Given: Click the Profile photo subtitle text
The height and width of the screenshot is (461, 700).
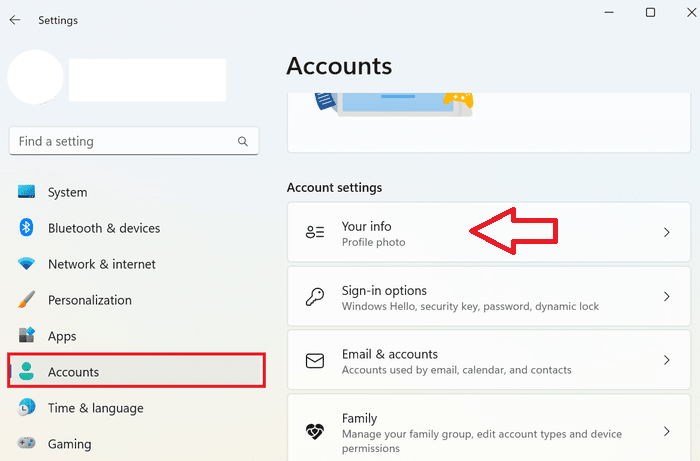Looking at the screenshot, I should coord(374,242).
